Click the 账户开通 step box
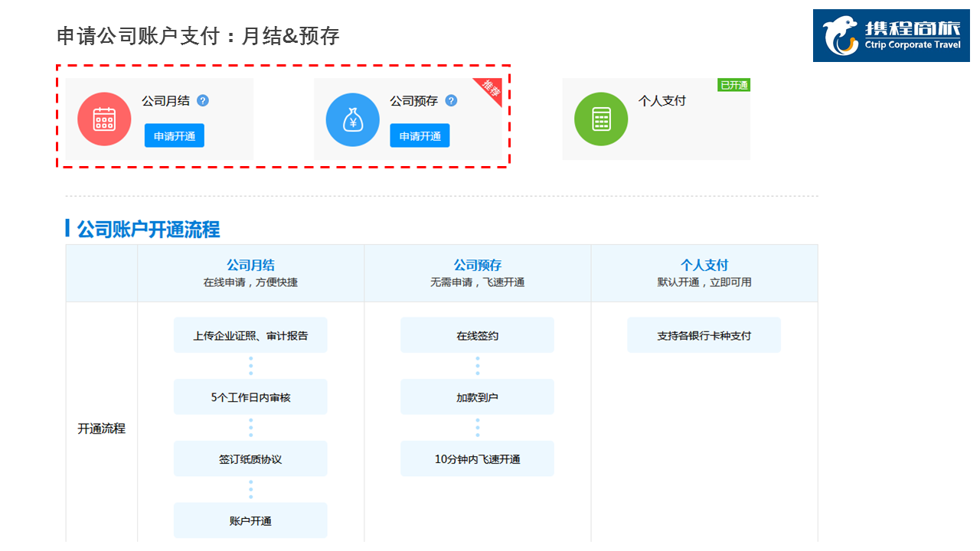Viewport: 980px width, 551px height. coord(250,520)
